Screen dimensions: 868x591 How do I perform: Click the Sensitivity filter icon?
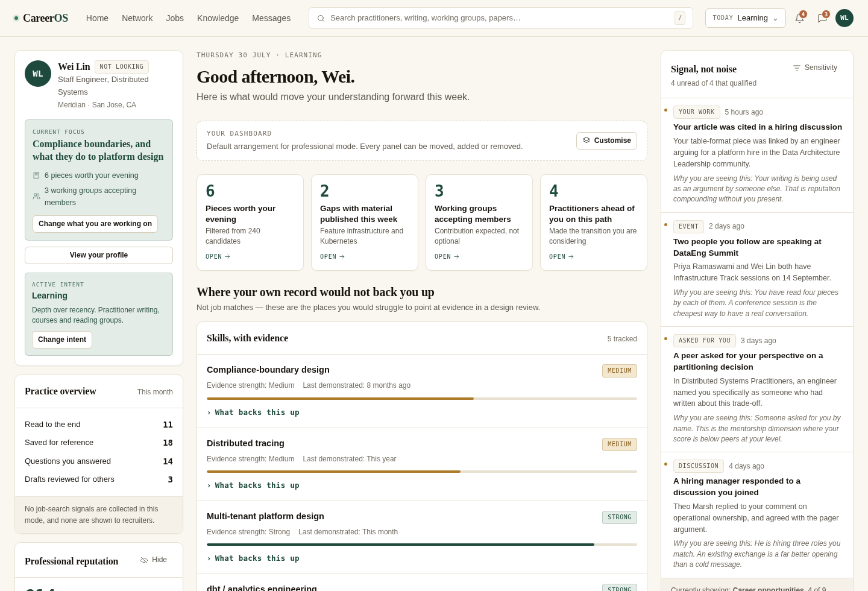click(797, 68)
